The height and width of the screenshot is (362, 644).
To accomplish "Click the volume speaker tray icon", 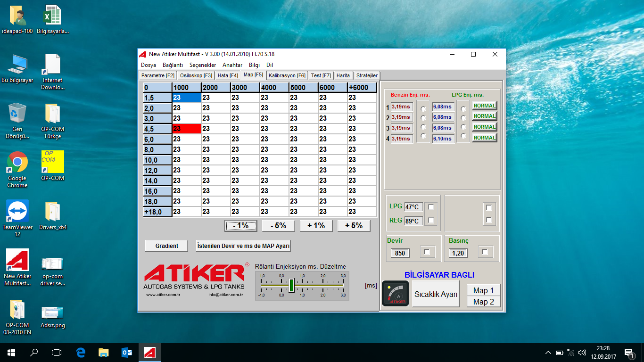I will tap(582, 353).
